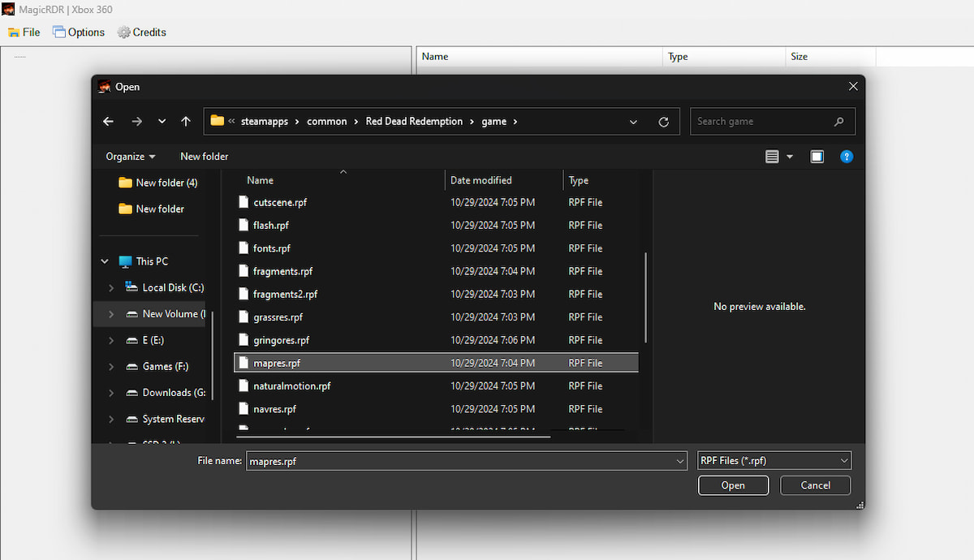Click the breadcrumb chevron after Red Dead Redemption
This screenshot has height=560, width=974.
click(472, 121)
